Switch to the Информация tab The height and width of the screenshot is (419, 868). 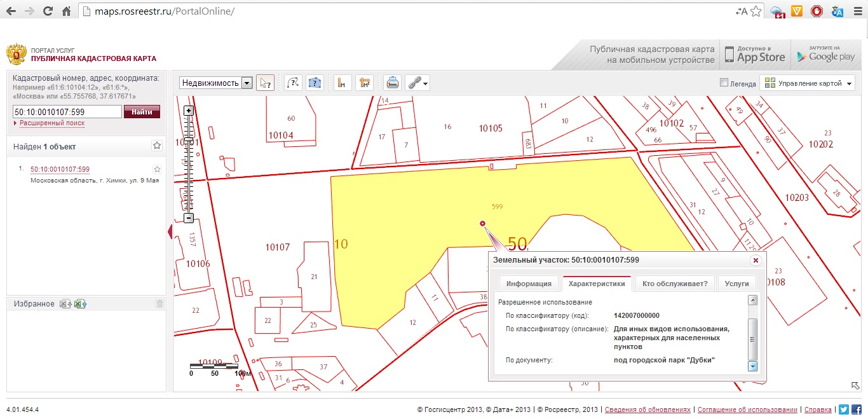tap(529, 284)
